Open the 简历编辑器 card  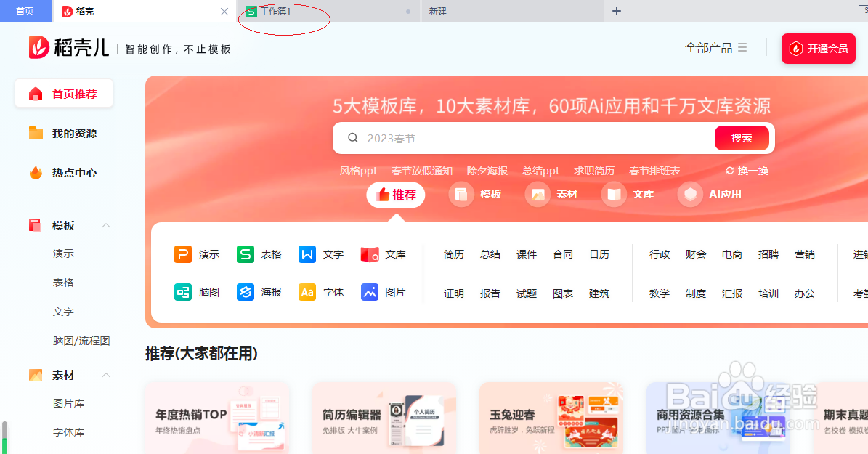click(384, 418)
